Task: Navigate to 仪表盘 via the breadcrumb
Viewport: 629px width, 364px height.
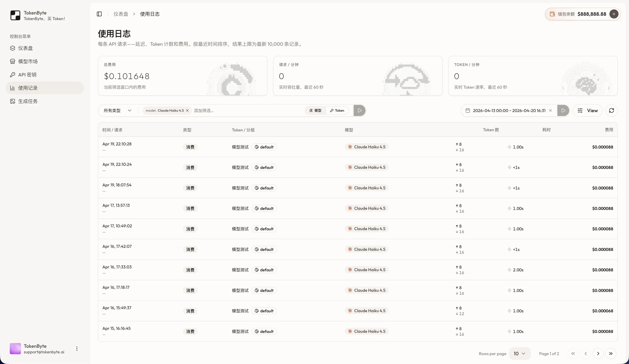Action: coord(121,14)
